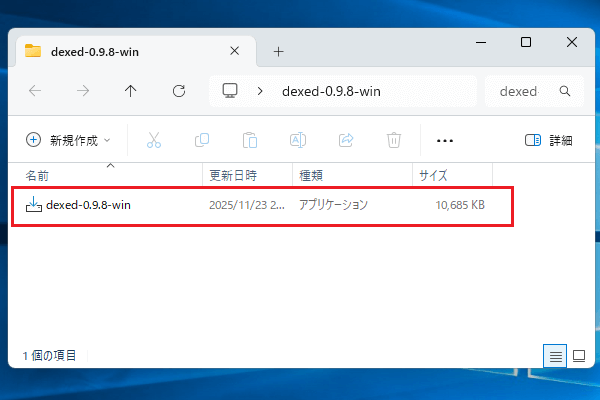Click the Paste clipboard icon

point(250,141)
